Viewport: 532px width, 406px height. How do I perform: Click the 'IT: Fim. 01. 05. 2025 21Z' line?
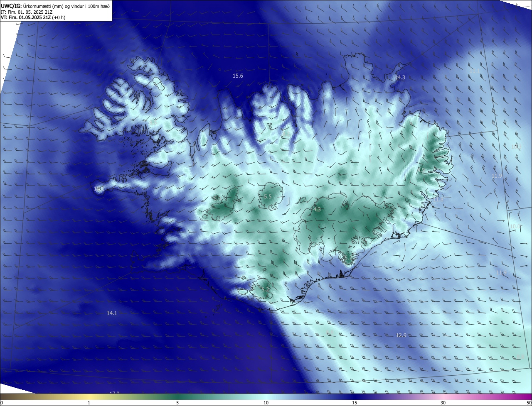coord(27,12)
